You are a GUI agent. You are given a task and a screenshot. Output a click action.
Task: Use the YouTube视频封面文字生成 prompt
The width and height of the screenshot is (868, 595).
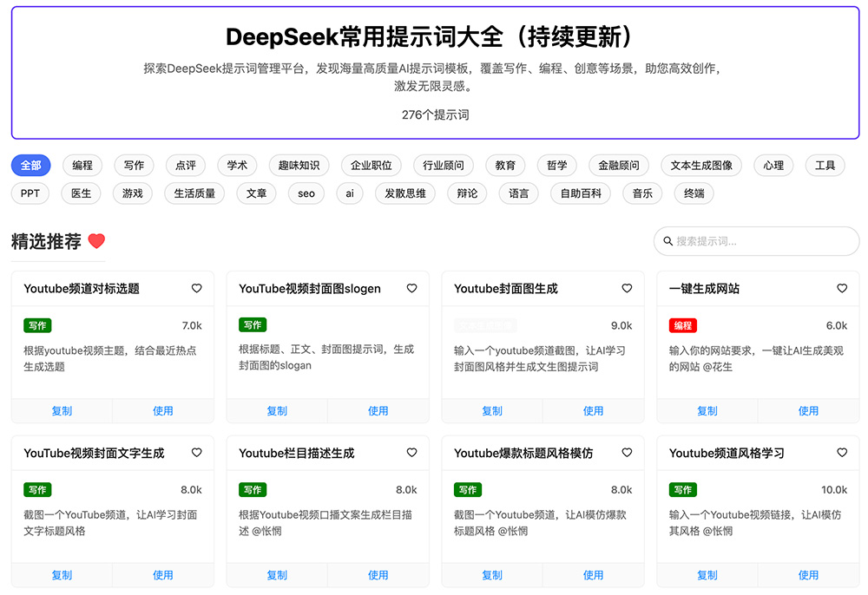click(x=163, y=575)
